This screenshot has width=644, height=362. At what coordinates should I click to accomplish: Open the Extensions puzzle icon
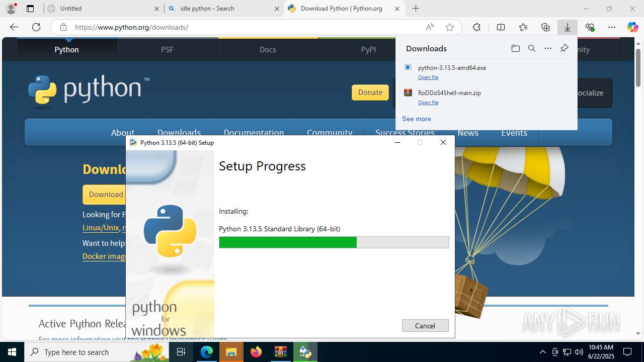pyautogui.click(x=476, y=27)
